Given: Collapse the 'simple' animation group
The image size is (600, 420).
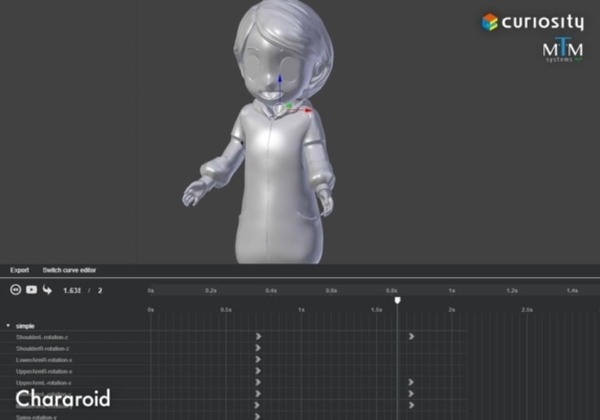Looking at the screenshot, I should 8,326.
